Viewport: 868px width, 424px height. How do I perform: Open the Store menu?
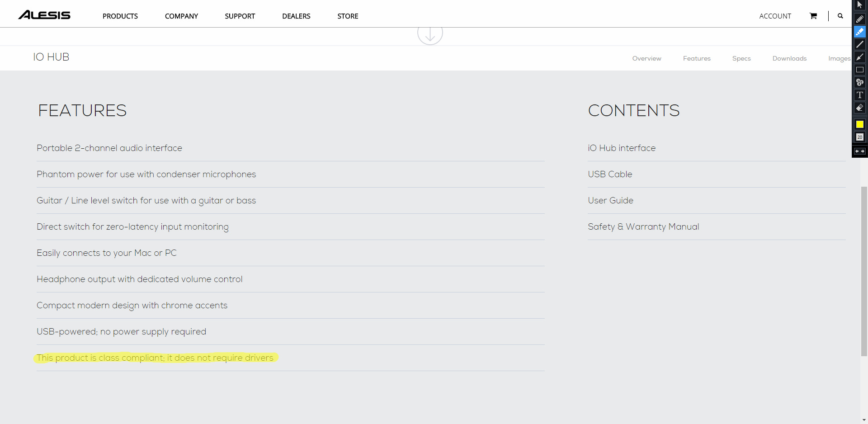coord(348,16)
